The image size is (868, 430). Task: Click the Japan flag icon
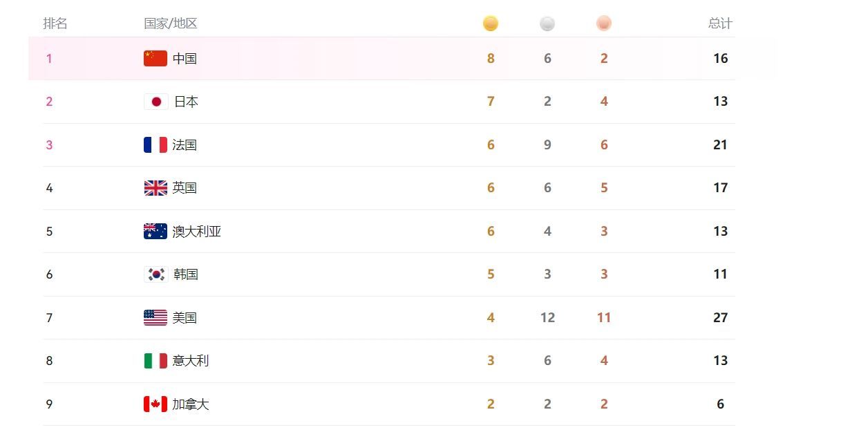coord(155,102)
